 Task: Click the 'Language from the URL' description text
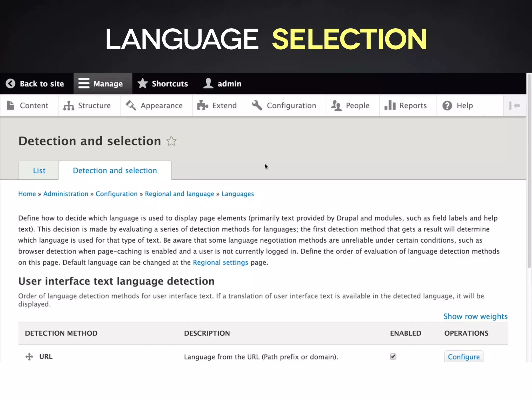[x=261, y=357]
